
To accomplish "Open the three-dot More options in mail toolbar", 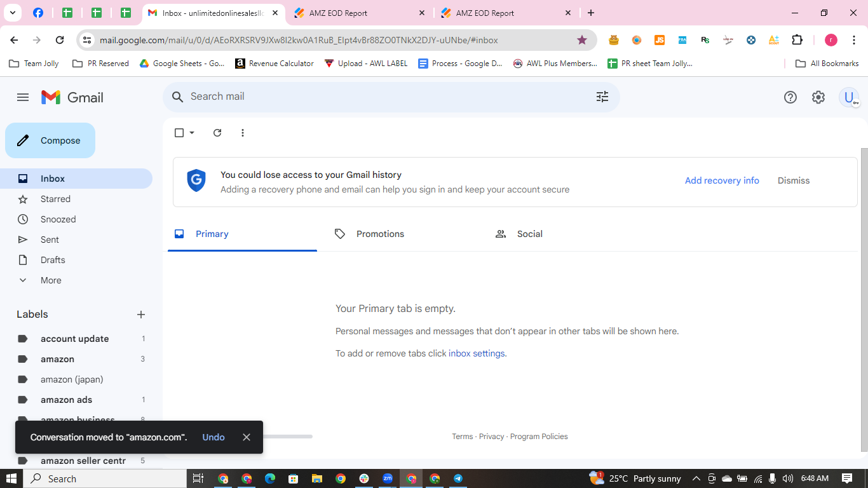I will (x=243, y=133).
